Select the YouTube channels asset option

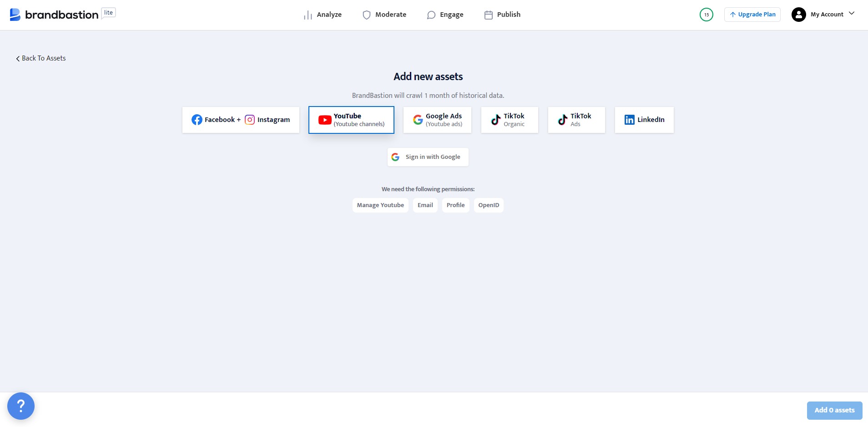point(351,120)
